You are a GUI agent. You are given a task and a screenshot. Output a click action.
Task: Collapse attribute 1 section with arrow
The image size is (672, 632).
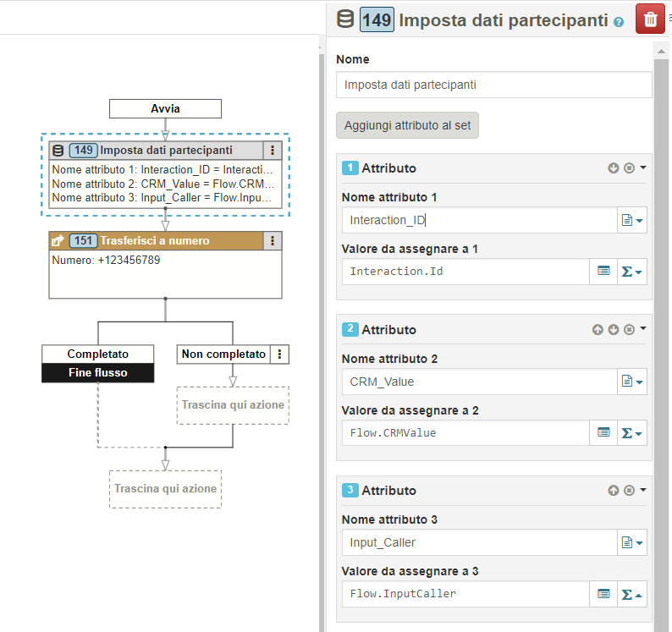coord(643,168)
